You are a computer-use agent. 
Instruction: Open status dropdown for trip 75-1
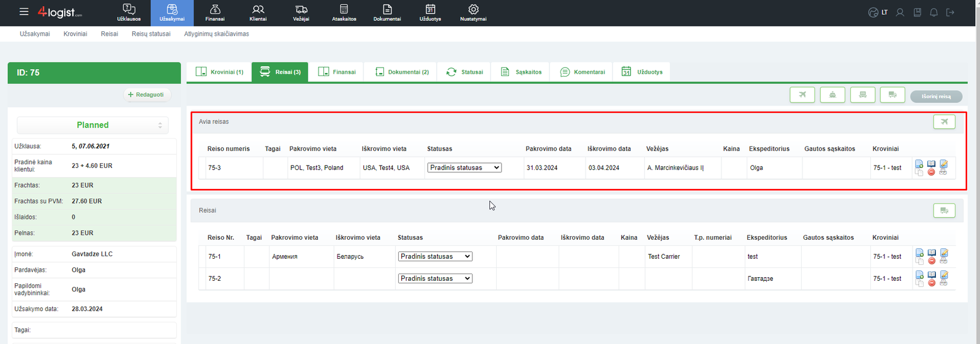point(435,256)
